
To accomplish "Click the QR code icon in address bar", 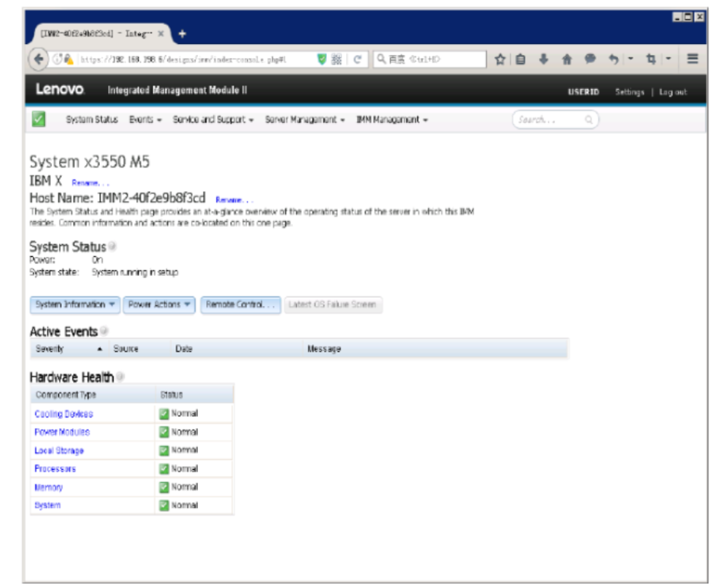I will (x=337, y=59).
